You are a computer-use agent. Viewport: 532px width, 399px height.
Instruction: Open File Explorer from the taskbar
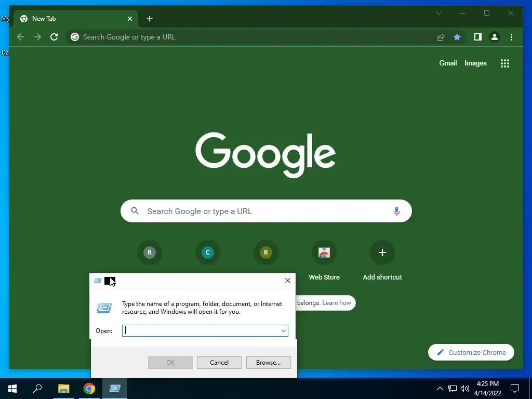[63, 389]
